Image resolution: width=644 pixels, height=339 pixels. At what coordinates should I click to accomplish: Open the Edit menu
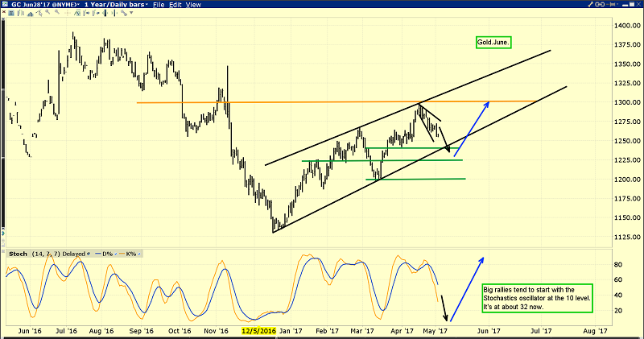[175, 5]
